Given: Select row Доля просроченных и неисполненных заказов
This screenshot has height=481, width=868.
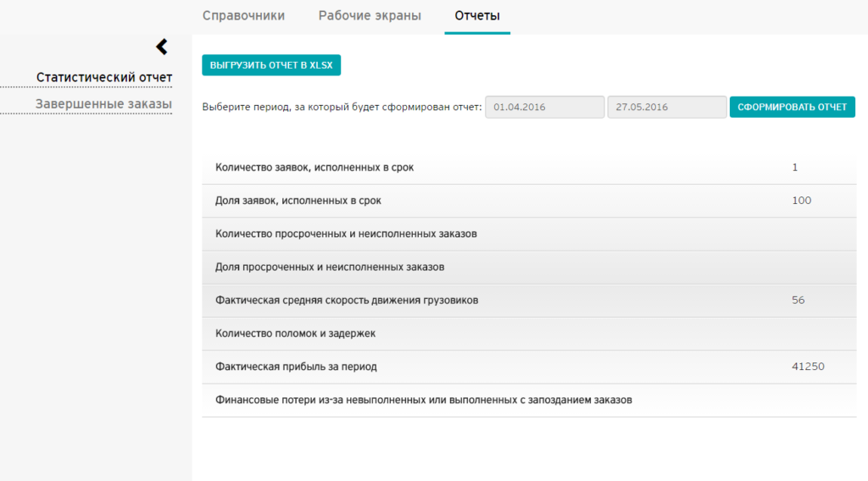Looking at the screenshot, I should pyautogui.click(x=529, y=267).
